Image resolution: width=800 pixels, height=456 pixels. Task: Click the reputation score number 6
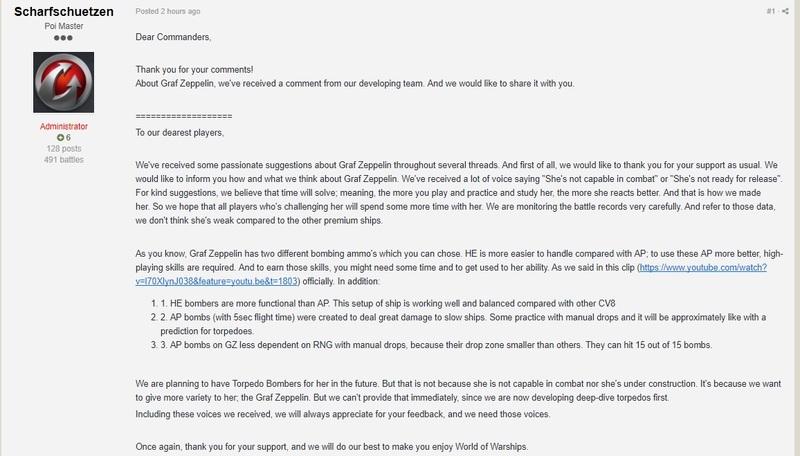68,137
